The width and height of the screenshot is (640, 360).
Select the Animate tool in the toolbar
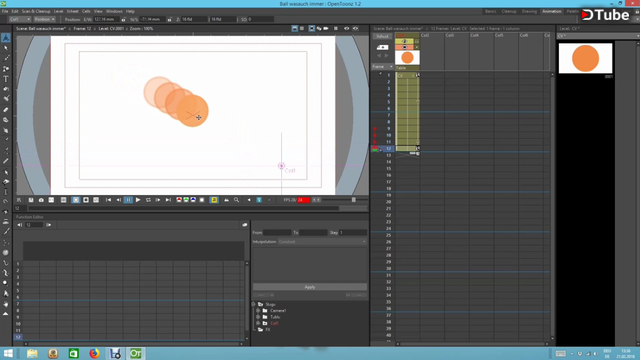(6, 38)
